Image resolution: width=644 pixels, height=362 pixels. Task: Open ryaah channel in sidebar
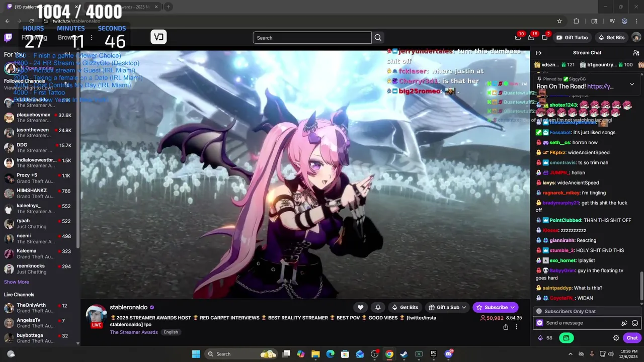40,224
